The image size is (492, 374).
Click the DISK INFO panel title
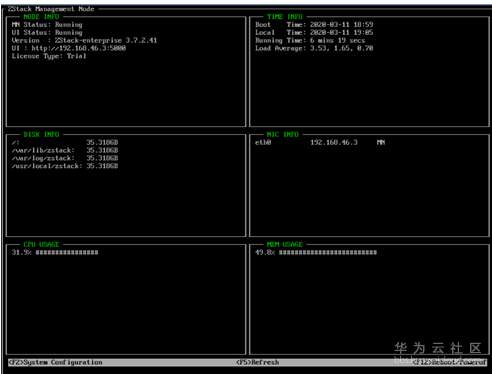[41, 134]
